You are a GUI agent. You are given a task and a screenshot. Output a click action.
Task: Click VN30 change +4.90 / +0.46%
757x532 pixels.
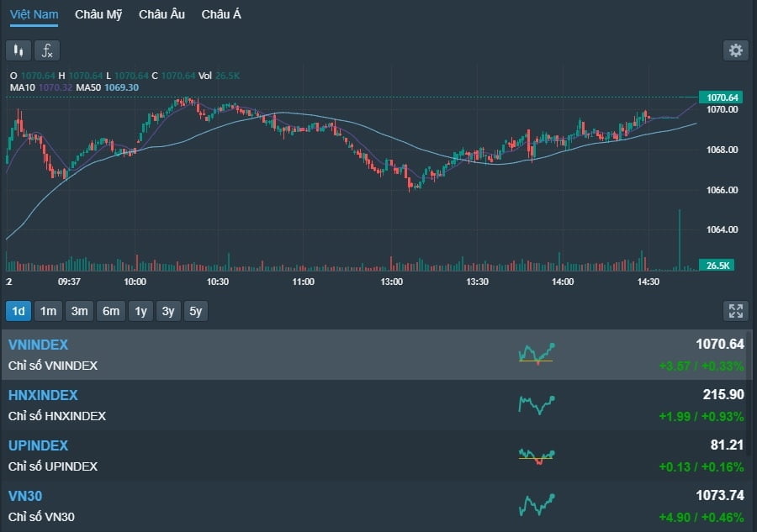pyautogui.click(x=701, y=517)
